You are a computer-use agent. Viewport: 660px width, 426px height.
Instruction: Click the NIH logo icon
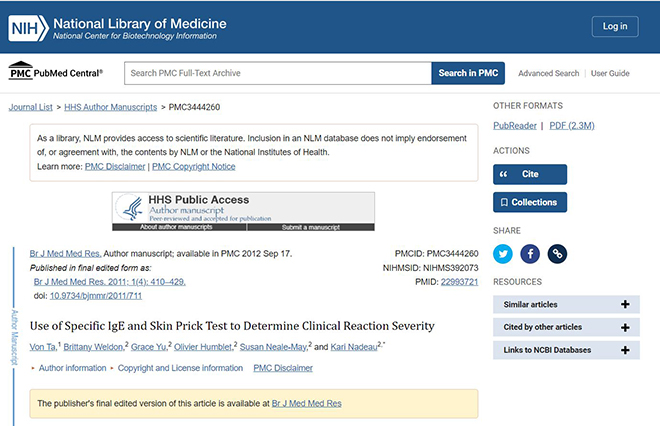pyautogui.click(x=28, y=28)
